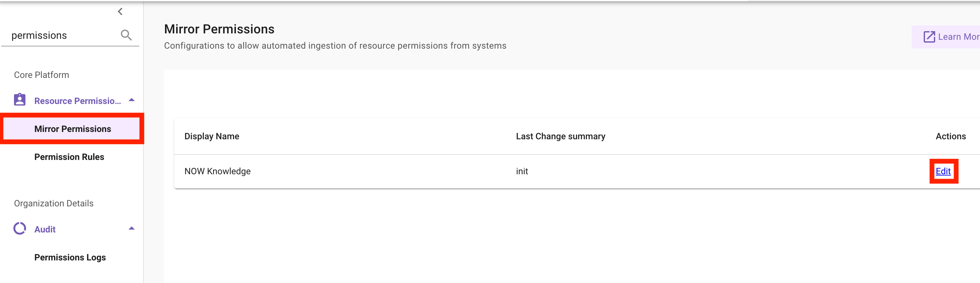The width and height of the screenshot is (980, 283).
Task: Click the Audit circle icon
Action: [20, 228]
